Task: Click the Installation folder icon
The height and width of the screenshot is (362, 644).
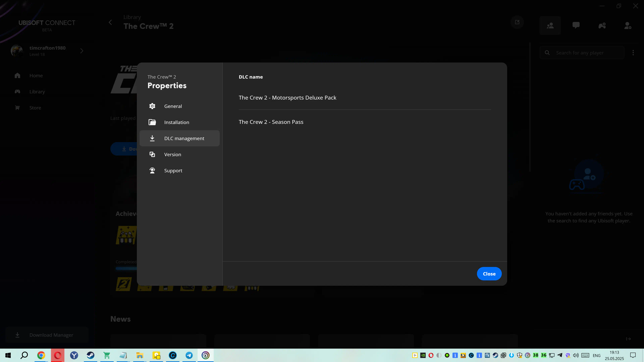Action: click(152, 122)
